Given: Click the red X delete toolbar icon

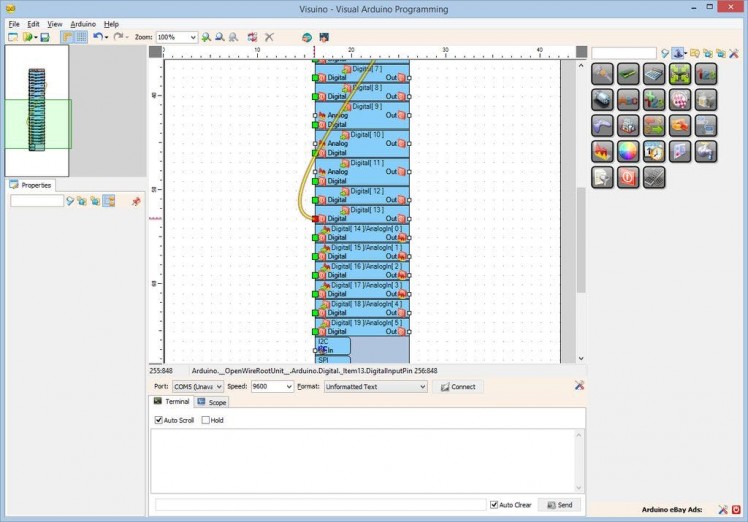Looking at the screenshot, I should 269,37.
